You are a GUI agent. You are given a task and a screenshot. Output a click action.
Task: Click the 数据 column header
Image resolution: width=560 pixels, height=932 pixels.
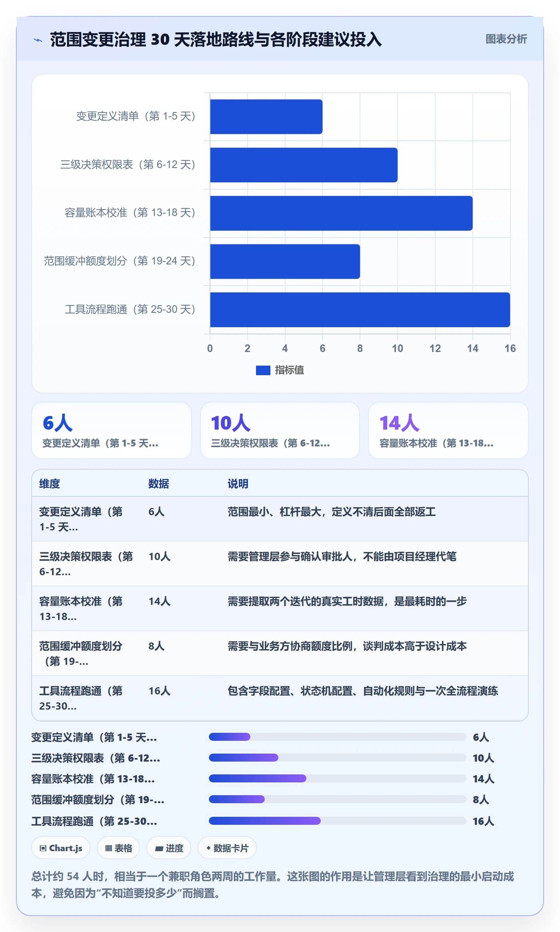tap(159, 484)
